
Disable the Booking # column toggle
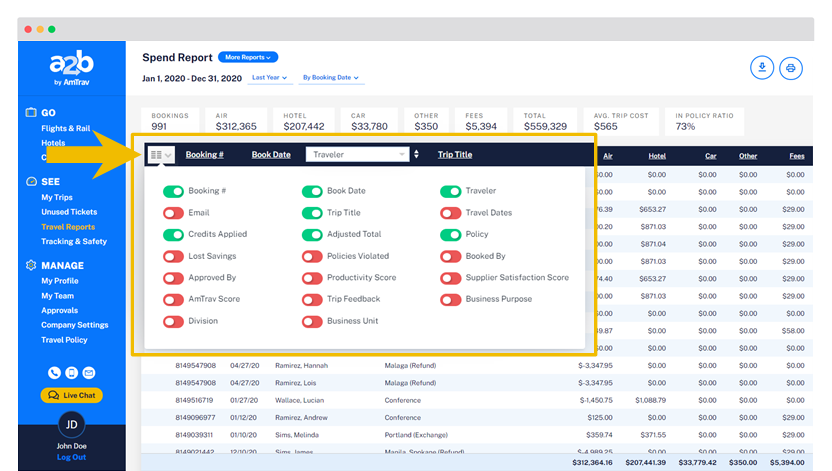click(173, 191)
